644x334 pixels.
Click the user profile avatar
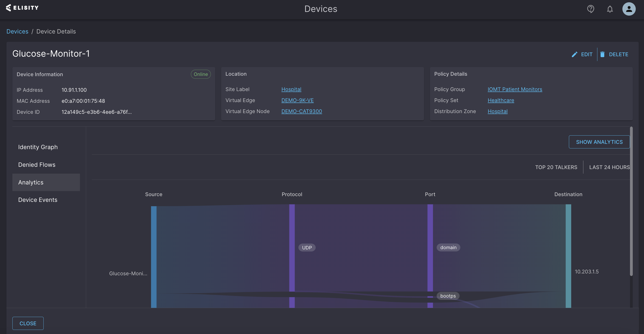pyautogui.click(x=629, y=9)
